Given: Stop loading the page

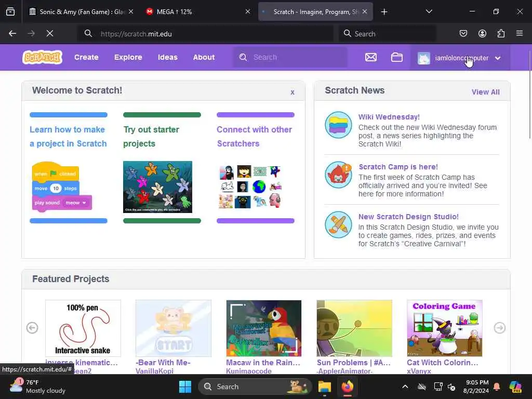Looking at the screenshot, I should click(49, 34).
